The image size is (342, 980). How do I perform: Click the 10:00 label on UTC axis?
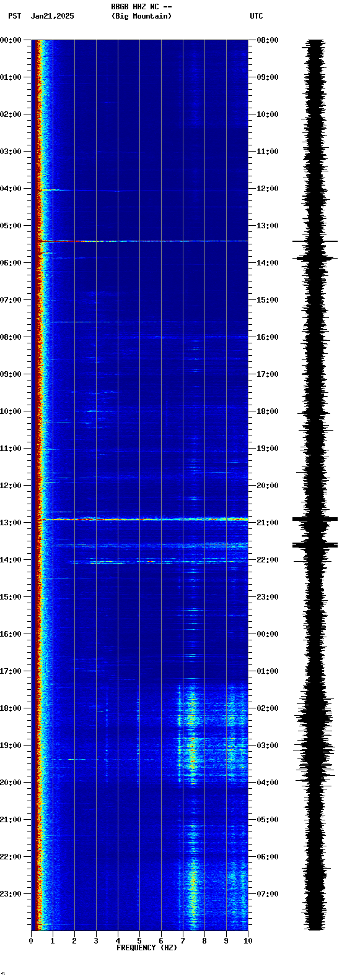pyautogui.click(x=268, y=114)
